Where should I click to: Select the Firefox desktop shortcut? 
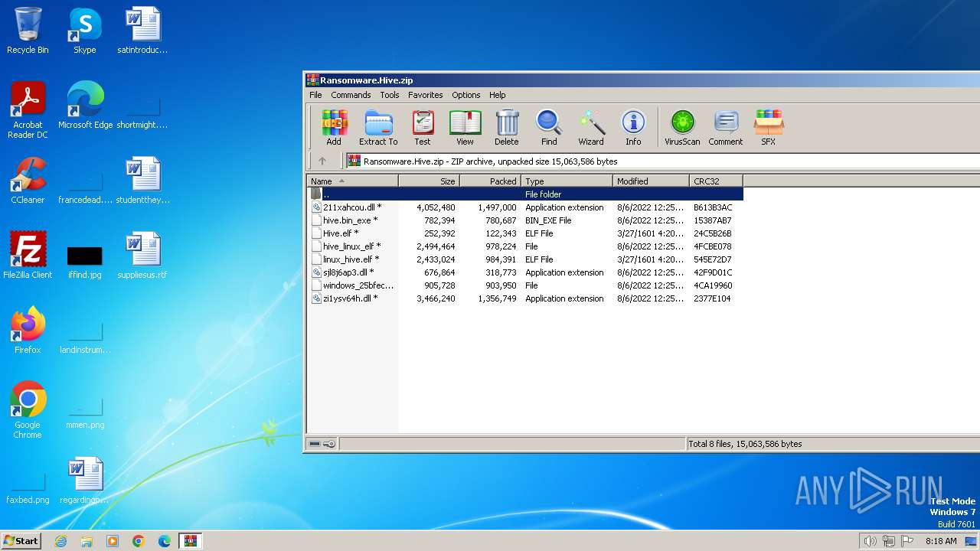coord(28,331)
